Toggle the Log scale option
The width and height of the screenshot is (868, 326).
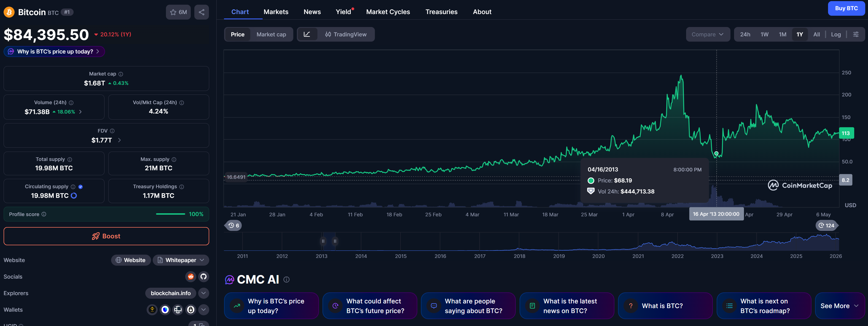836,34
